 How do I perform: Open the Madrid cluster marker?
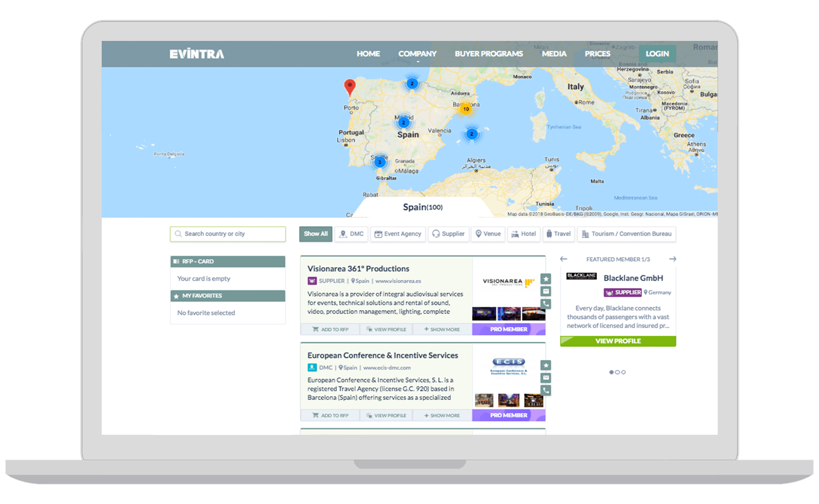coord(404,122)
